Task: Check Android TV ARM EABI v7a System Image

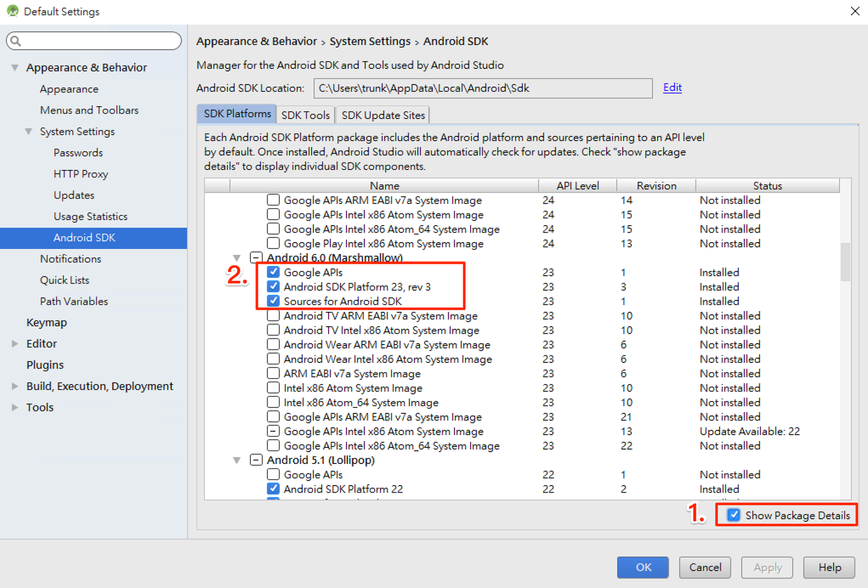Action: [x=273, y=315]
